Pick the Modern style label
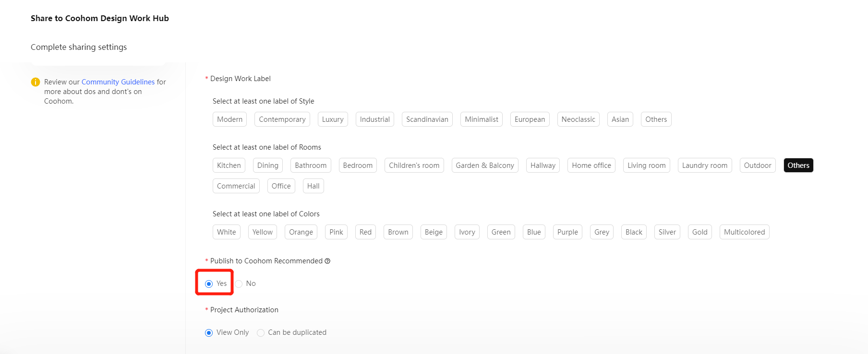 coord(229,119)
